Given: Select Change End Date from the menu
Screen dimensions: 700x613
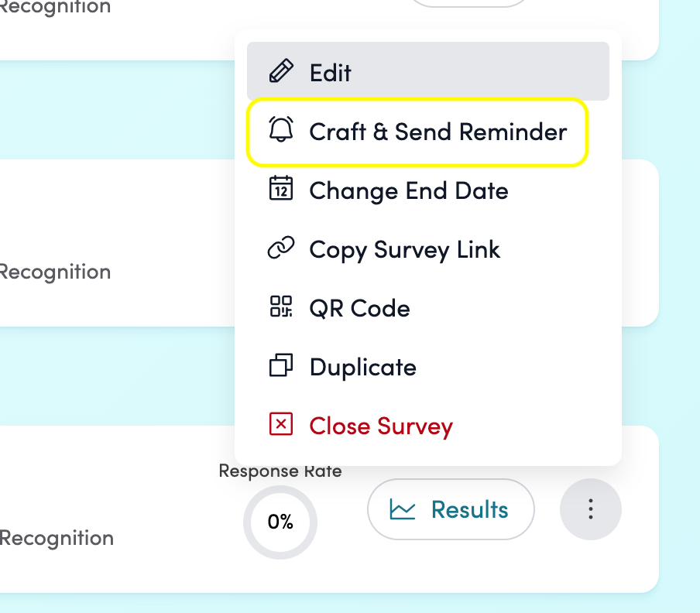Looking at the screenshot, I should pos(408,190).
